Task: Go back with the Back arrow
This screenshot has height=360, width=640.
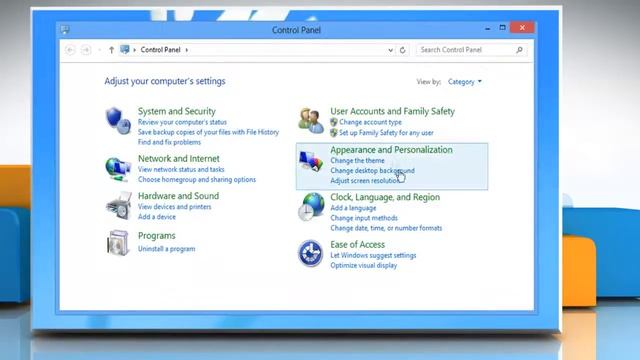Action: 70,50
